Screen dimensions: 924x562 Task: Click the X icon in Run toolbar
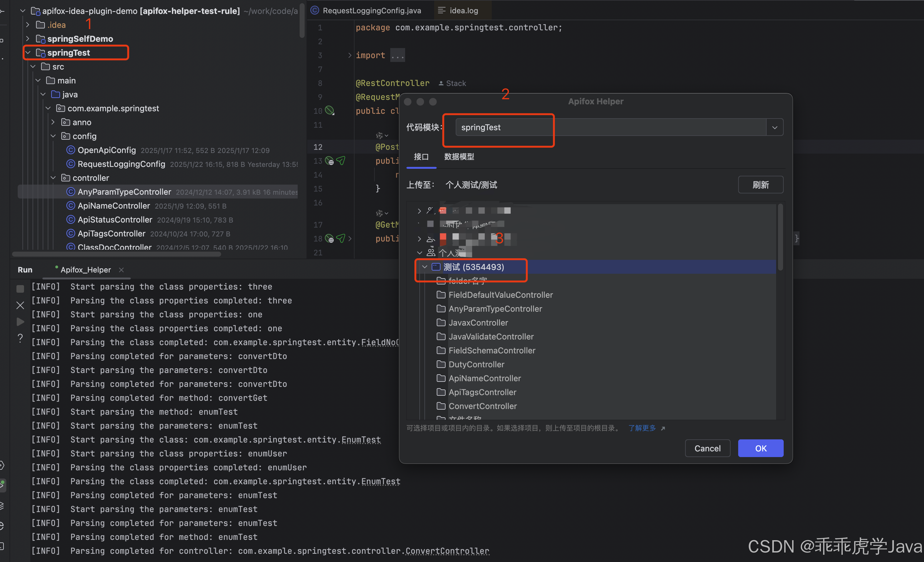pos(20,305)
